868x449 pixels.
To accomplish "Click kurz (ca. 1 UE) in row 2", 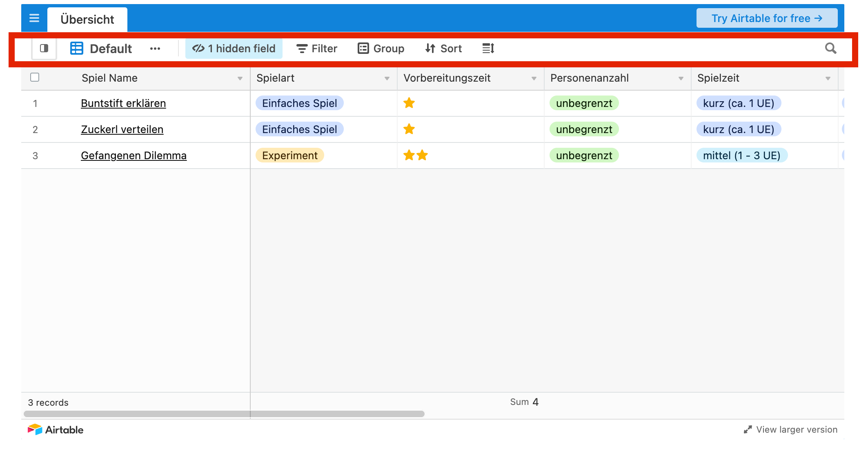I will tap(739, 129).
